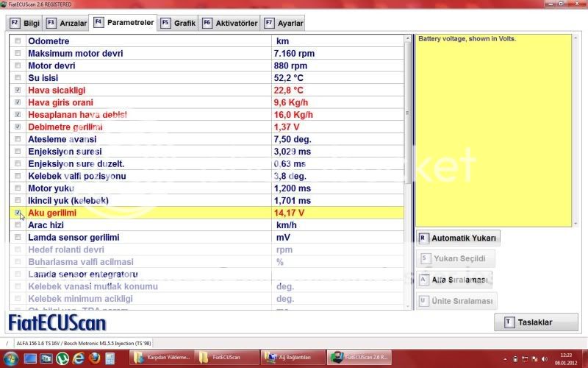Check the Odometre parameter checkbox
Viewport: 588px width, 368px height.
click(x=18, y=41)
